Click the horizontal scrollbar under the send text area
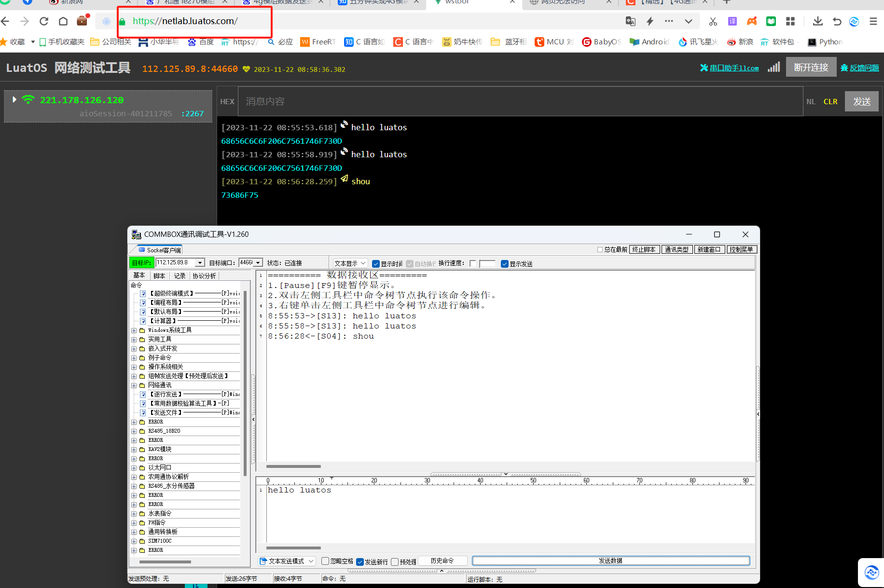884x588 pixels. tap(293, 548)
